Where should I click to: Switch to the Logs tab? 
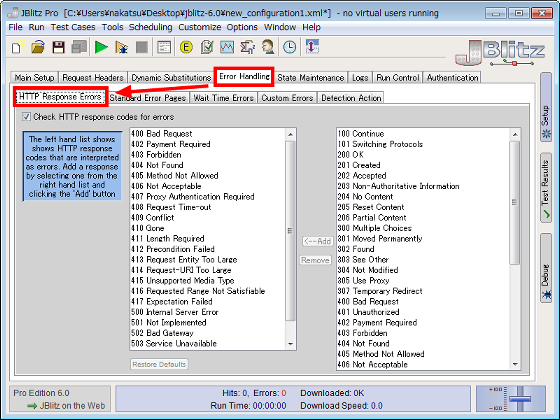360,78
